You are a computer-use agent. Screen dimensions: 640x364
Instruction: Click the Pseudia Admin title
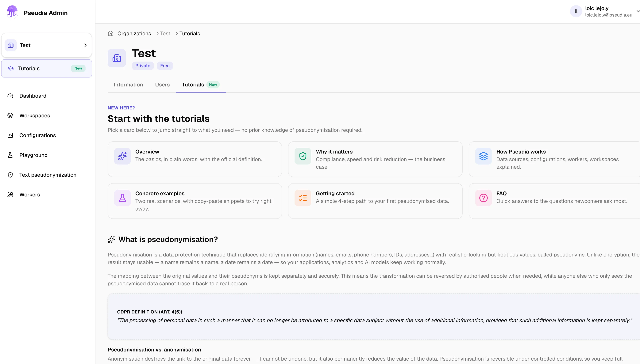click(x=45, y=13)
